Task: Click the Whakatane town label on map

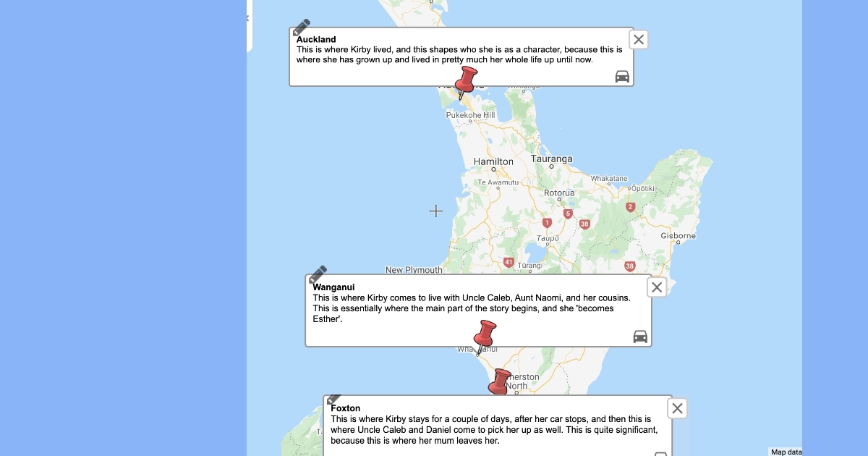Action: 608,178
